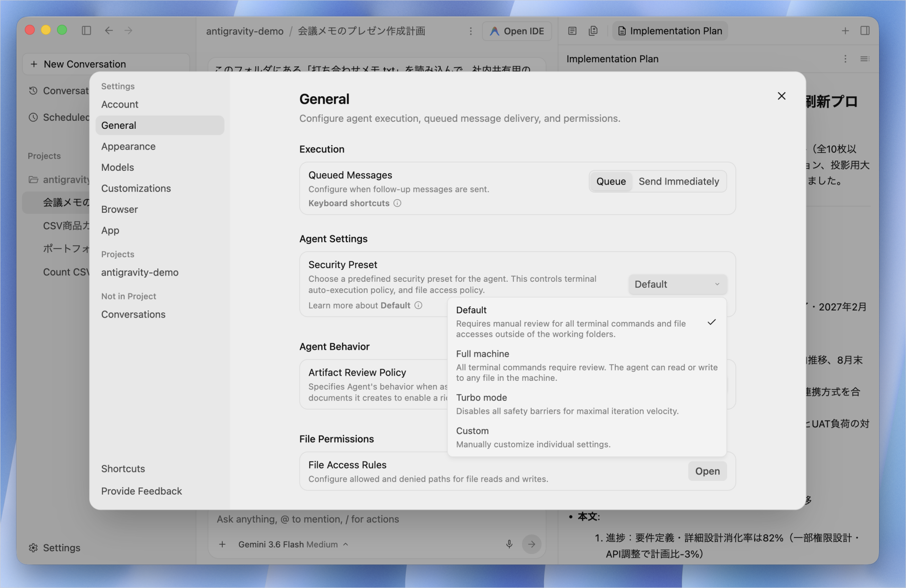Click the Open IDE button

coord(517,31)
